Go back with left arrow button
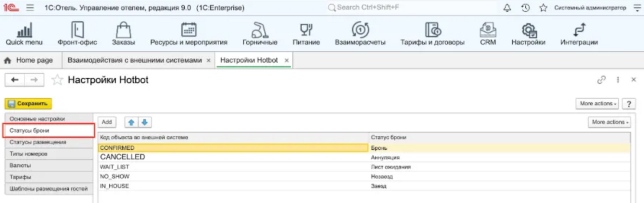644x203 pixels. pos(15,80)
